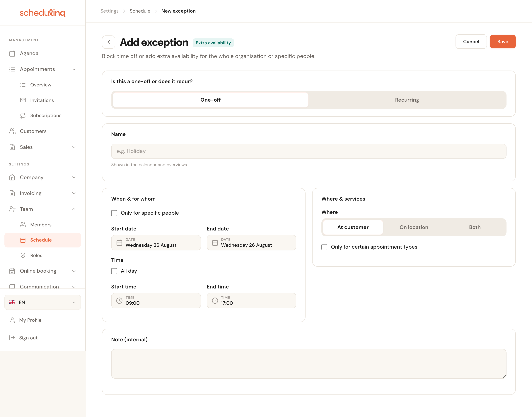Click the End date Wednesday 26 August field

pyautogui.click(x=251, y=243)
